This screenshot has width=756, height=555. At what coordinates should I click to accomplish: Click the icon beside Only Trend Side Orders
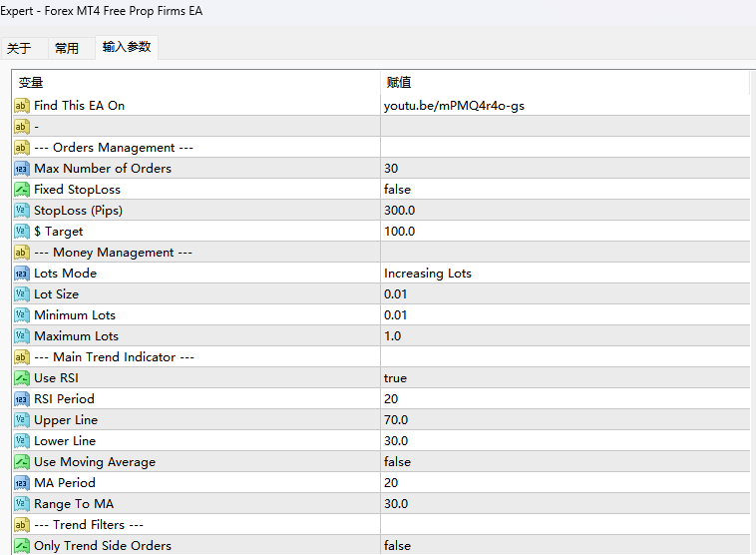pos(22,546)
